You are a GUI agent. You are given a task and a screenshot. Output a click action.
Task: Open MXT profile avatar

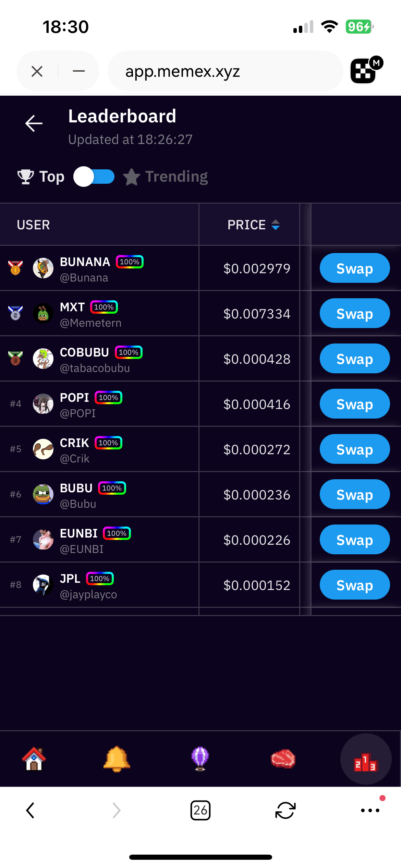click(x=43, y=313)
